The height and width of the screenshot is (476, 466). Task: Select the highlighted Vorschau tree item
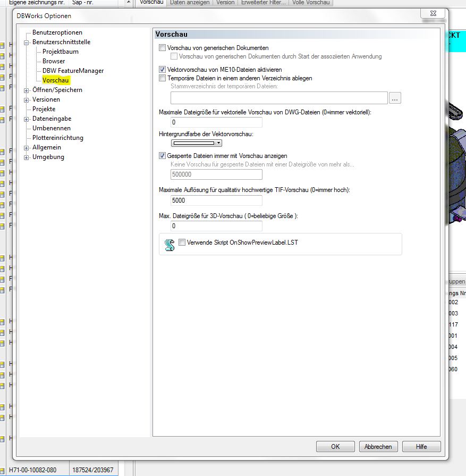tap(55, 80)
